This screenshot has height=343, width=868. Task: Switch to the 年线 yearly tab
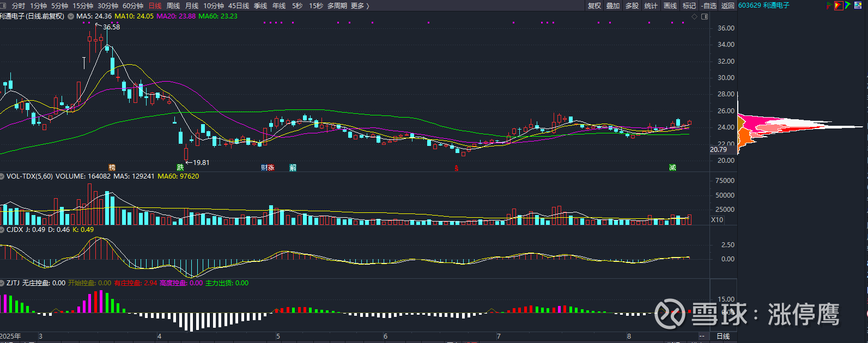point(279,5)
